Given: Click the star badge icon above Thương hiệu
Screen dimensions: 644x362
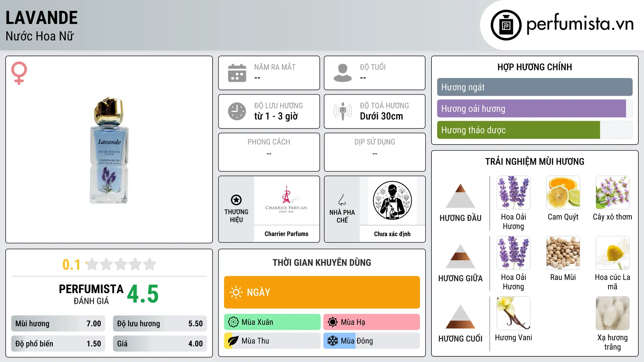Looking at the screenshot, I should (x=236, y=200).
